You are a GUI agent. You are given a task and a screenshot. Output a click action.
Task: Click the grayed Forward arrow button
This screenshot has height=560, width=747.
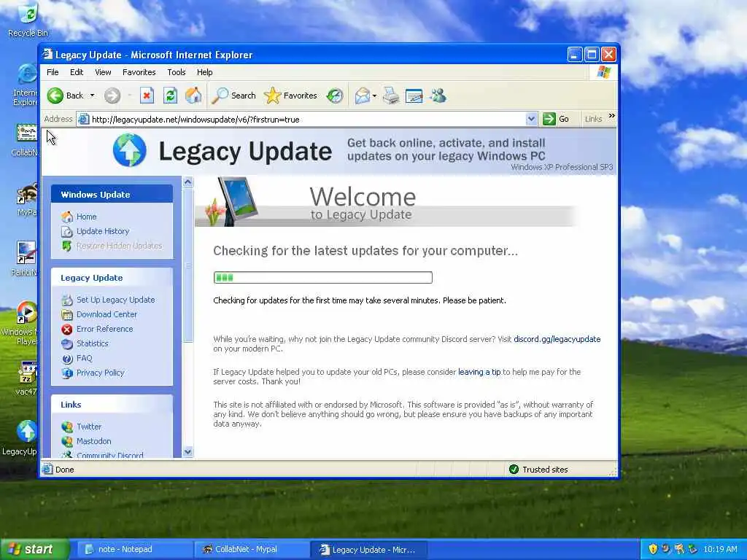point(112,96)
